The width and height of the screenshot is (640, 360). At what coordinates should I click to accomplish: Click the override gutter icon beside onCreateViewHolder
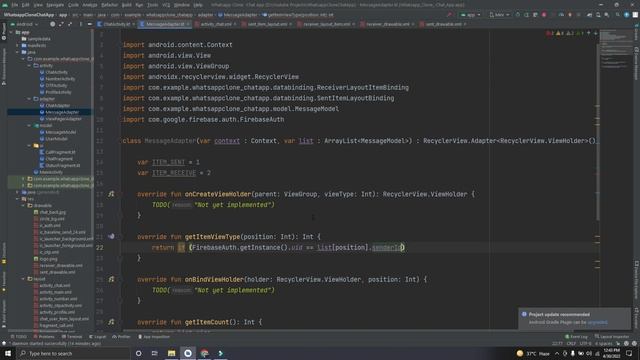click(111, 194)
